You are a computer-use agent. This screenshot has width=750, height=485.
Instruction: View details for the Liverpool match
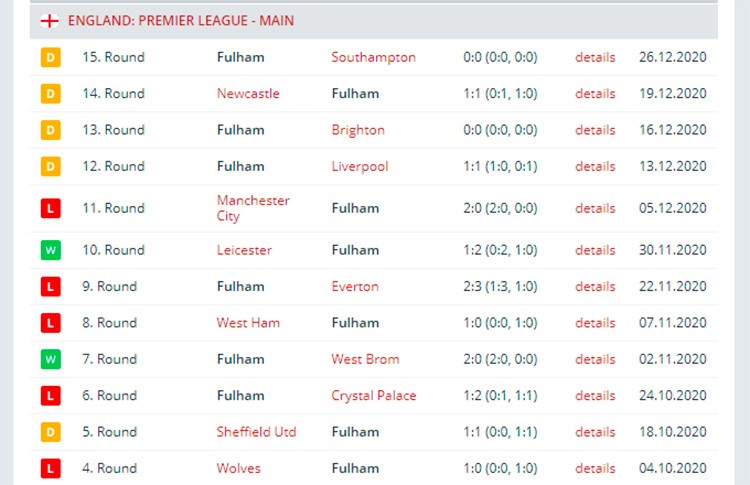(595, 166)
